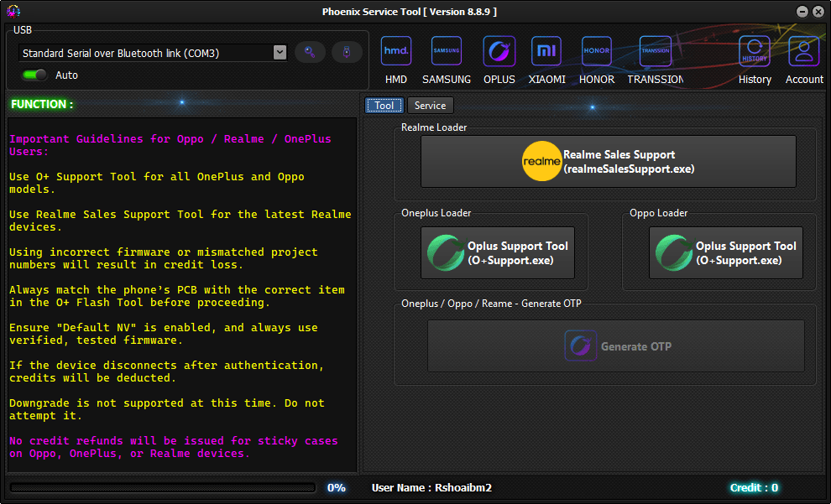Click the Oppo Loader group label
The height and width of the screenshot is (504, 831).
point(659,213)
